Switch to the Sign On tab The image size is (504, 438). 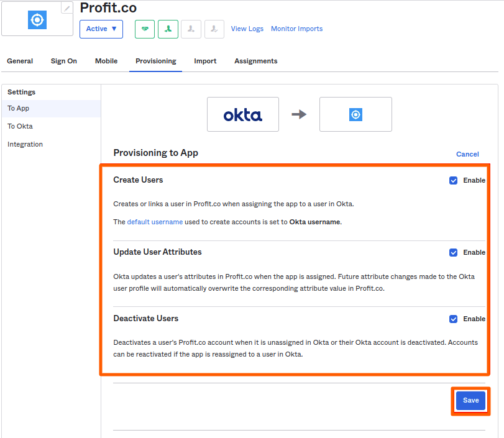pos(64,61)
